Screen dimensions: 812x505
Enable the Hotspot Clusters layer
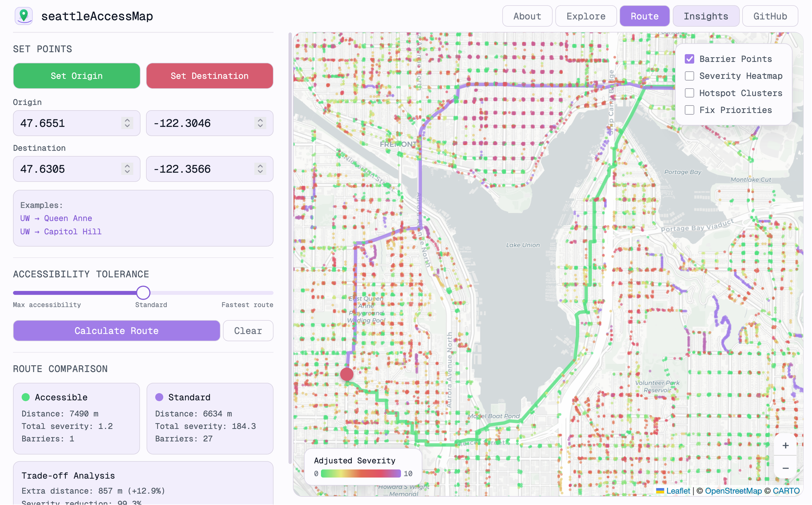coord(689,93)
